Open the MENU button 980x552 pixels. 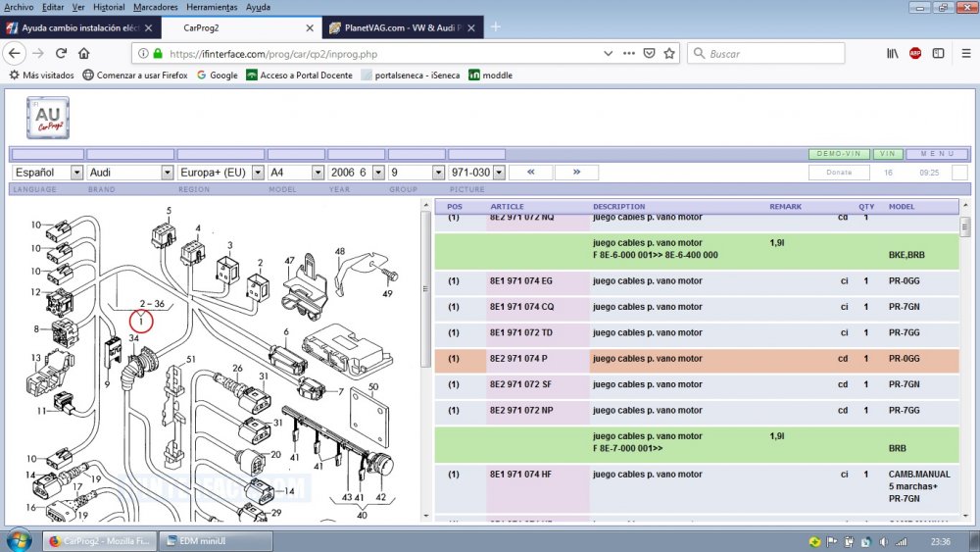point(937,154)
